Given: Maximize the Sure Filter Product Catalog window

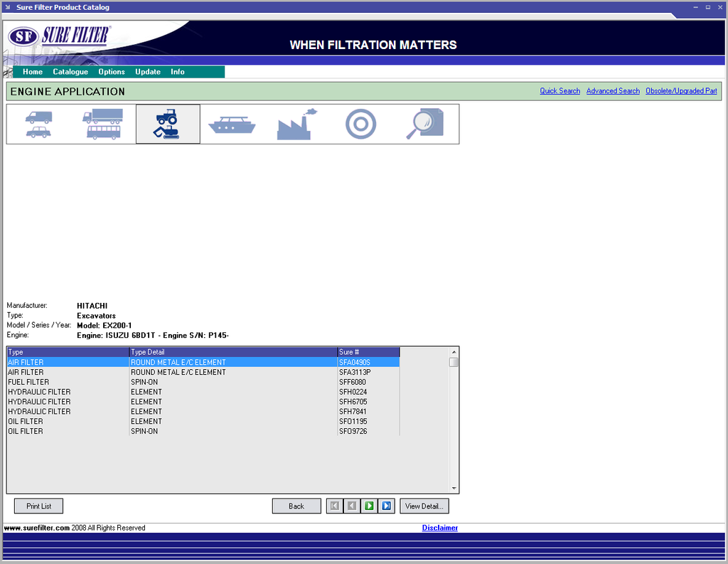Looking at the screenshot, I should point(708,7).
